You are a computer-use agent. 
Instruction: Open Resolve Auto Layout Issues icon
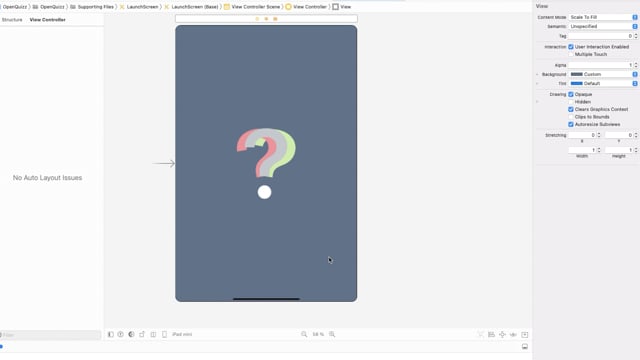pyautogui.click(x=513, y=334)
